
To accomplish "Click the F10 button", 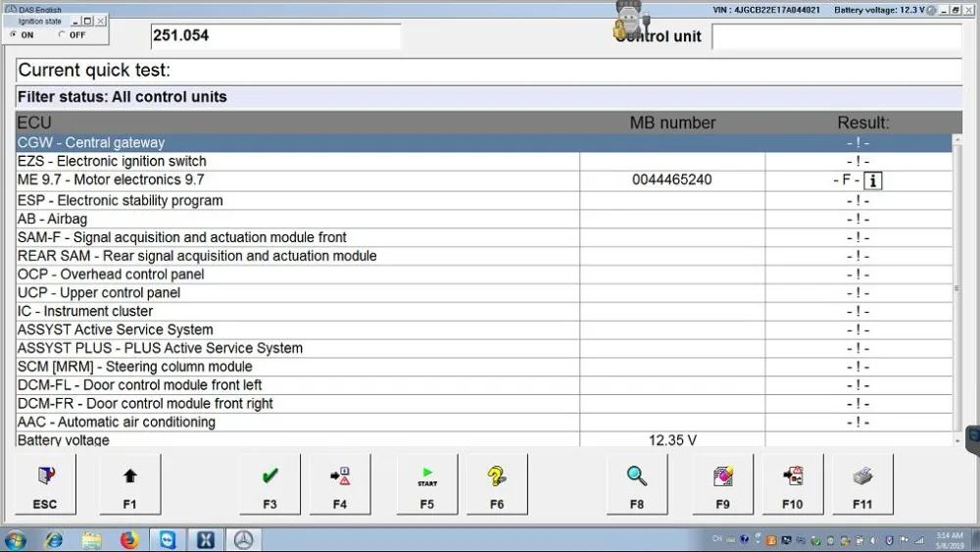I will [x=793, y=484].
